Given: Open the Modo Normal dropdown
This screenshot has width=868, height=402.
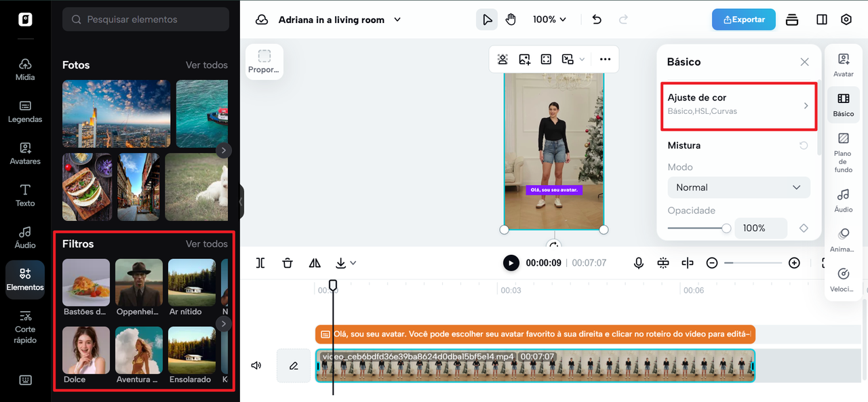Looking at the screenshot, I should pos(738,187).
